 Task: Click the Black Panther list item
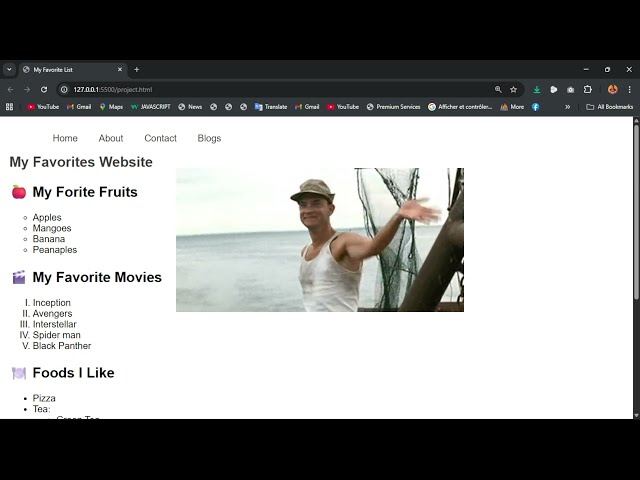(x=62, y=346)
